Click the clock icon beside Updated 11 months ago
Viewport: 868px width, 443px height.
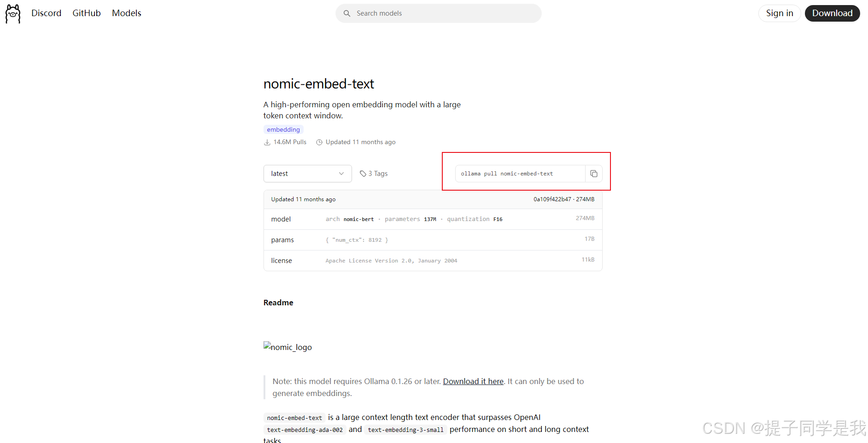pos(319,142)
